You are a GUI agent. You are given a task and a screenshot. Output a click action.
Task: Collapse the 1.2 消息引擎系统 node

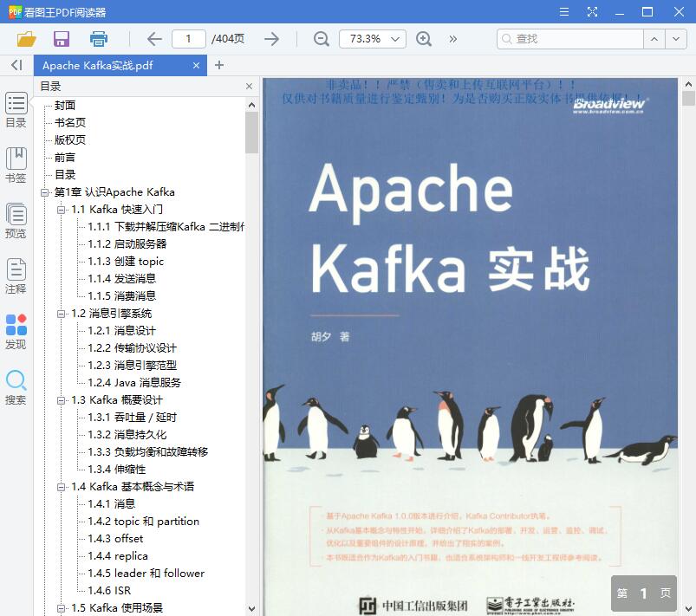click(x=62, y=314)
